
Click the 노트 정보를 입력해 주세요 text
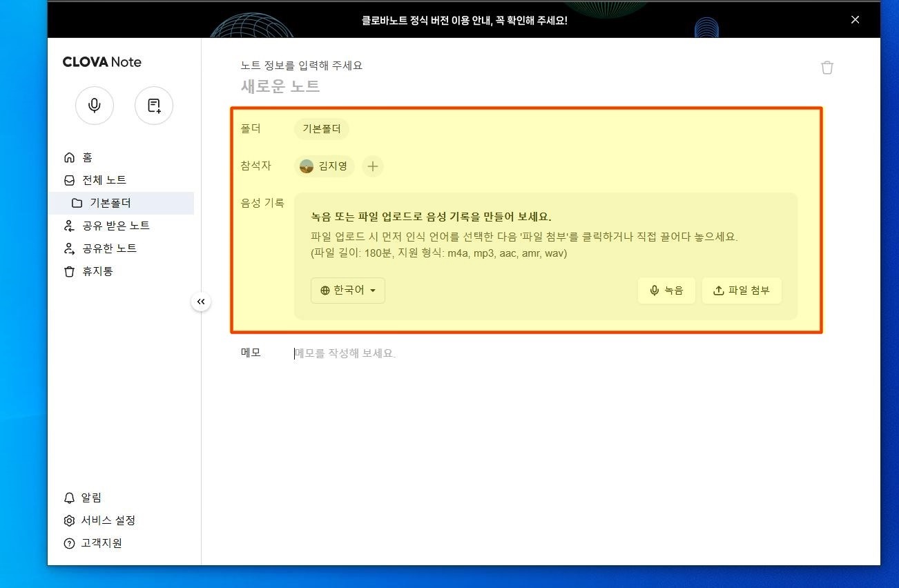tap(301, 66)
